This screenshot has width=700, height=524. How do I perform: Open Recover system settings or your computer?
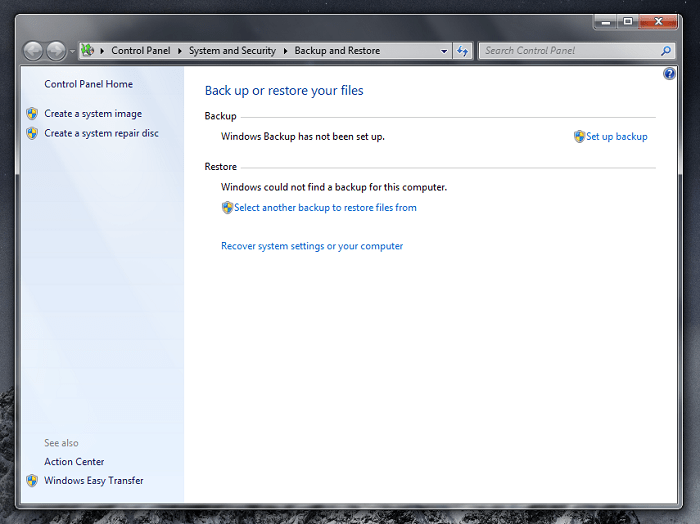coord(312,246)
